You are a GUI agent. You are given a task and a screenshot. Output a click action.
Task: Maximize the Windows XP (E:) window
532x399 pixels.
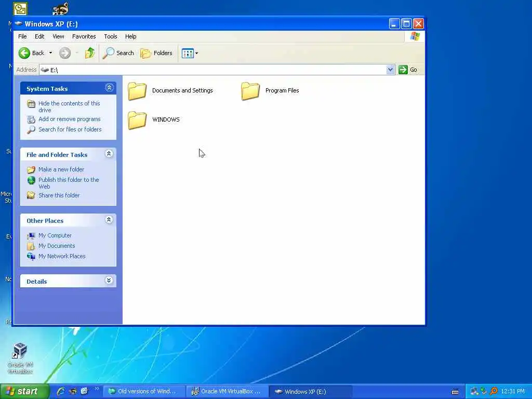(406, 24)
